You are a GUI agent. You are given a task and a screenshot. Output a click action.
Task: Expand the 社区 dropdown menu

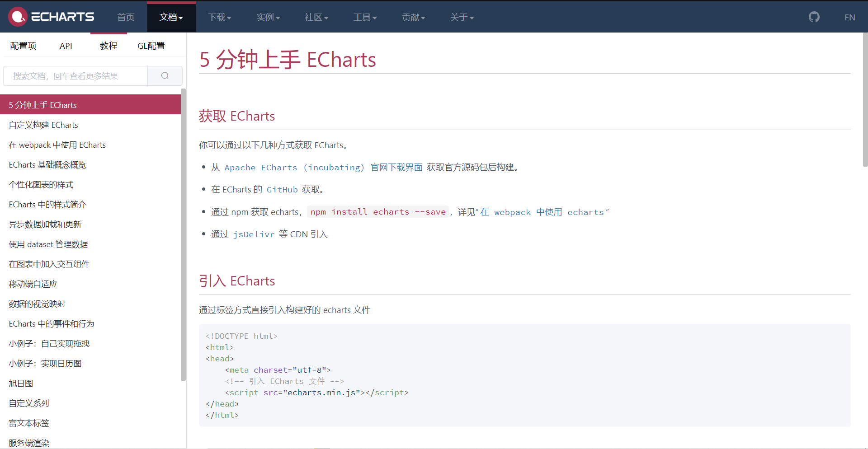coord(316,17)
